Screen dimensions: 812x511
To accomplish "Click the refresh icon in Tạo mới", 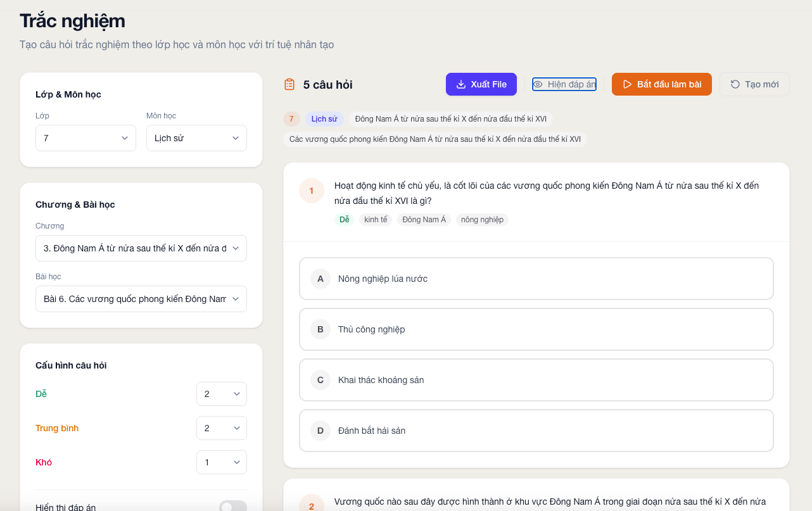I will (735, 84).
